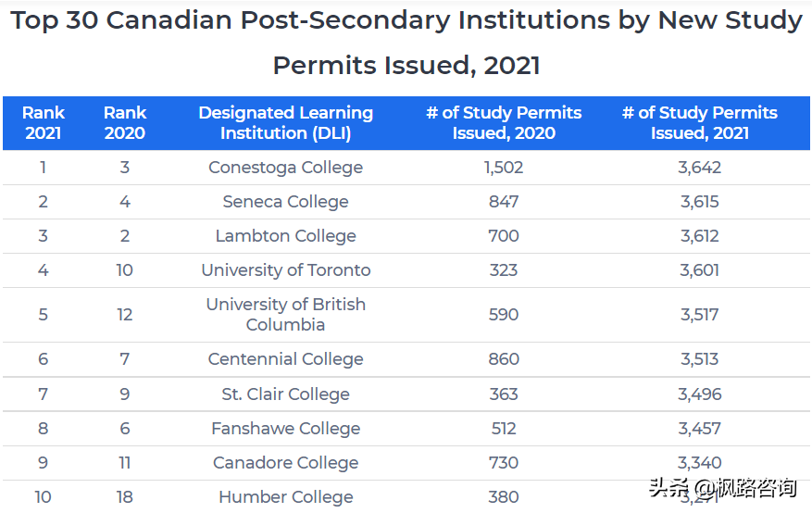
Task: Select the Designated Learning Institution column header
Action: (285, 123)
